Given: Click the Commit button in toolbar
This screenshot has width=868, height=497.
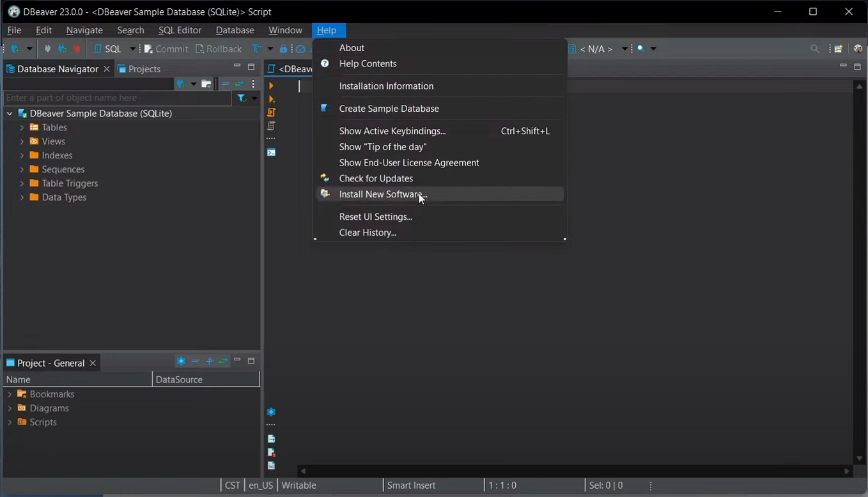Looking at the screenshot, I should pos(166,49).
